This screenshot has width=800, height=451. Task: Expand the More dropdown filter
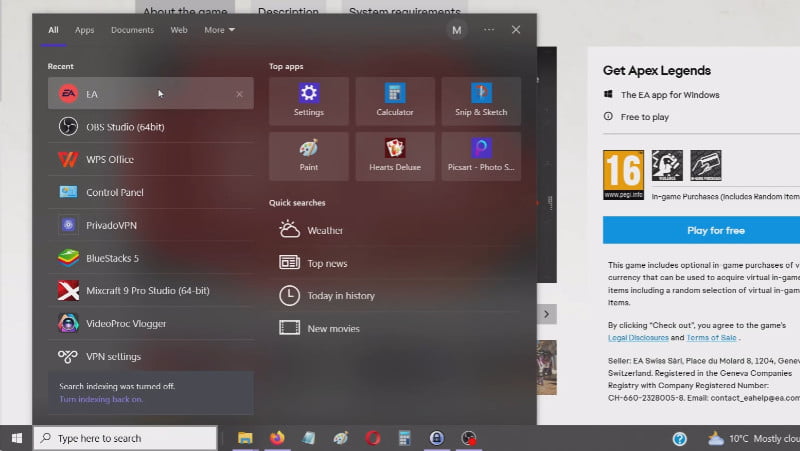[x=219, y=30]
